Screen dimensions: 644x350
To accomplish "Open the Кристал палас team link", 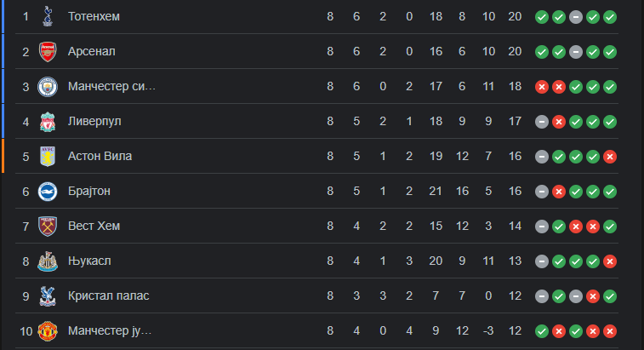I will pos(108,295).
